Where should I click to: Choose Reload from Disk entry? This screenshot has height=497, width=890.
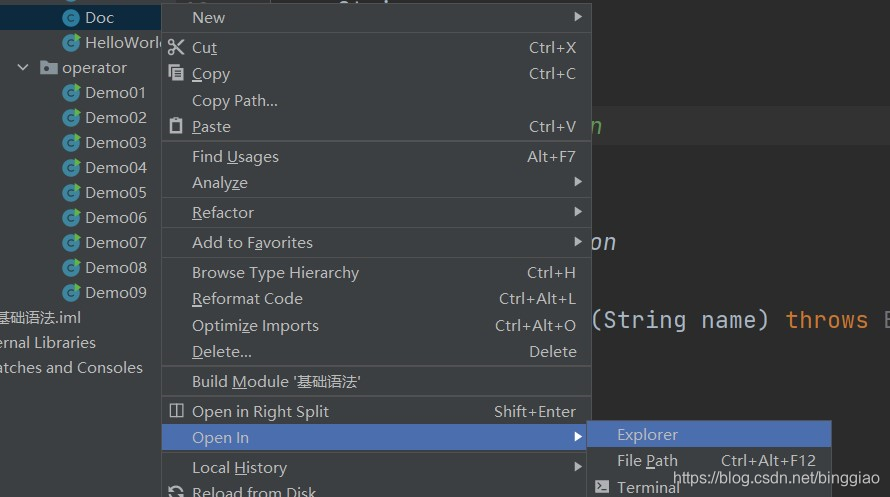[376, 490]
